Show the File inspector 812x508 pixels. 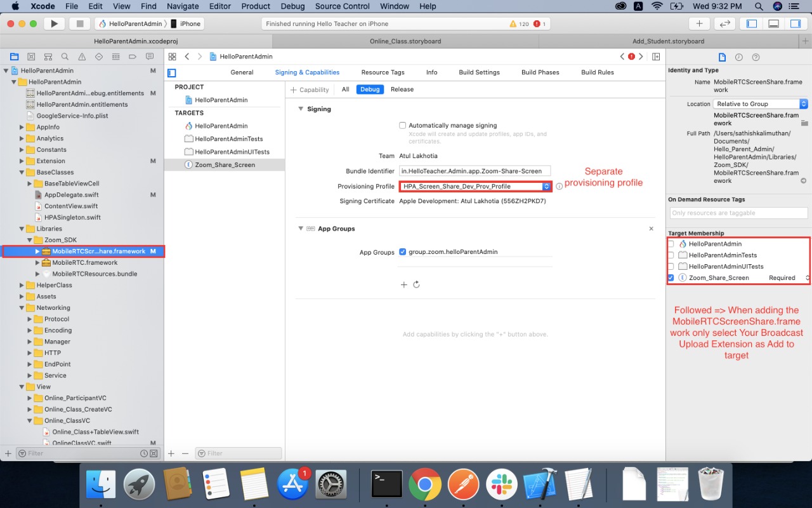tap(722, 57)
